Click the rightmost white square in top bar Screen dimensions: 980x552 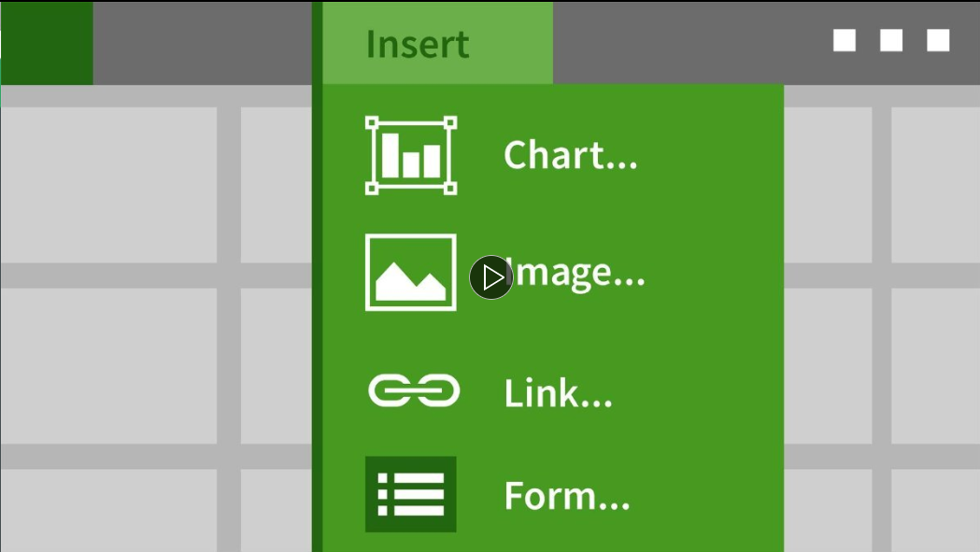click(938, 41)
